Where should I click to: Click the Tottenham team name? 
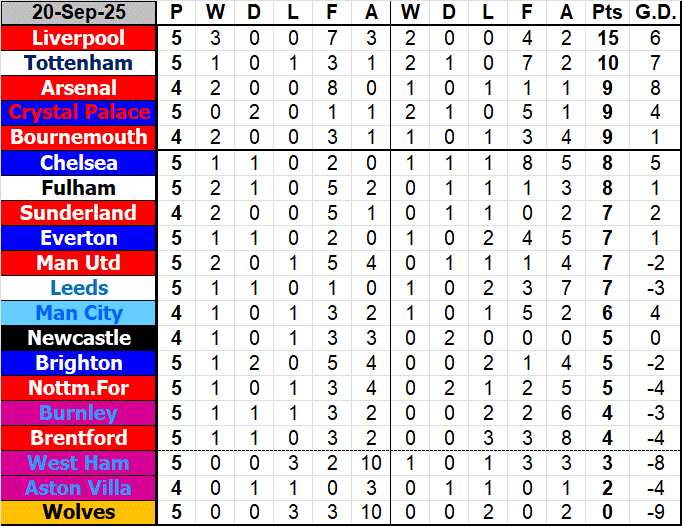79,63
